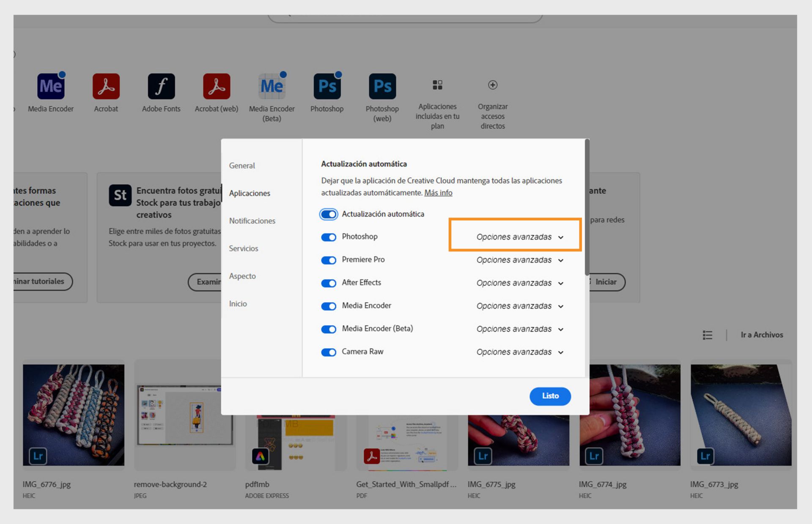Follow the Más info link
Image resolution: width=812 pixels, height=524 pixels.
click(x=438, y=193)
